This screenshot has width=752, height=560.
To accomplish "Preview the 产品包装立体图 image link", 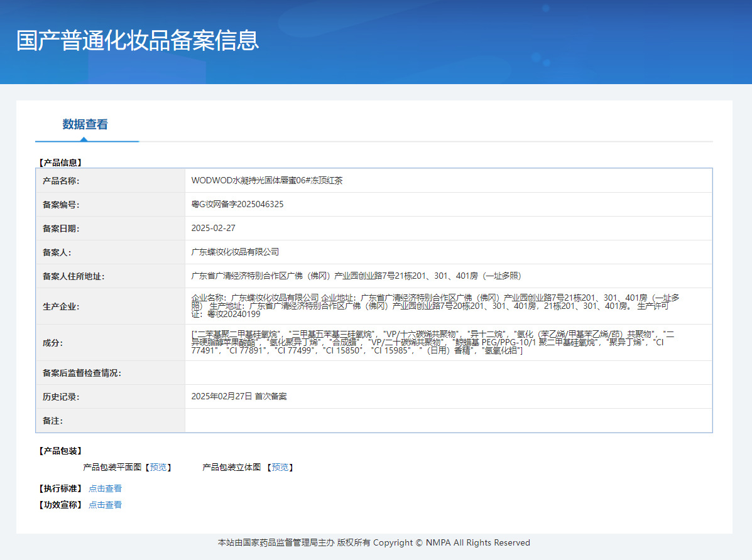I will tap(280, 467).
